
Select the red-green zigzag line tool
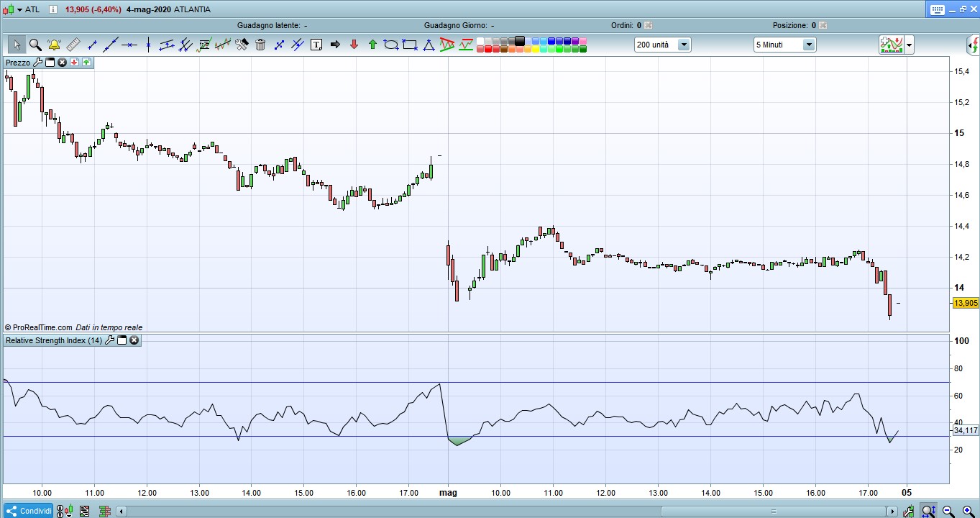coord(466,45)
